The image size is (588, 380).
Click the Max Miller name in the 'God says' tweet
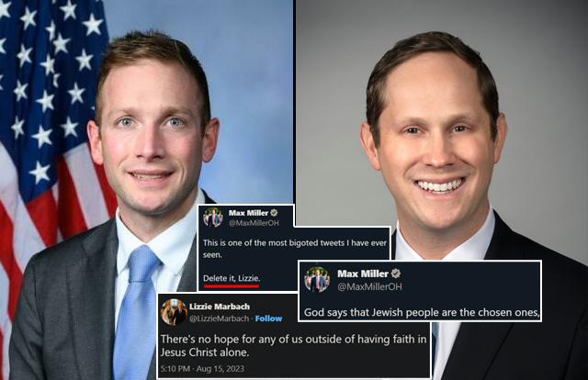coord(363,274)
